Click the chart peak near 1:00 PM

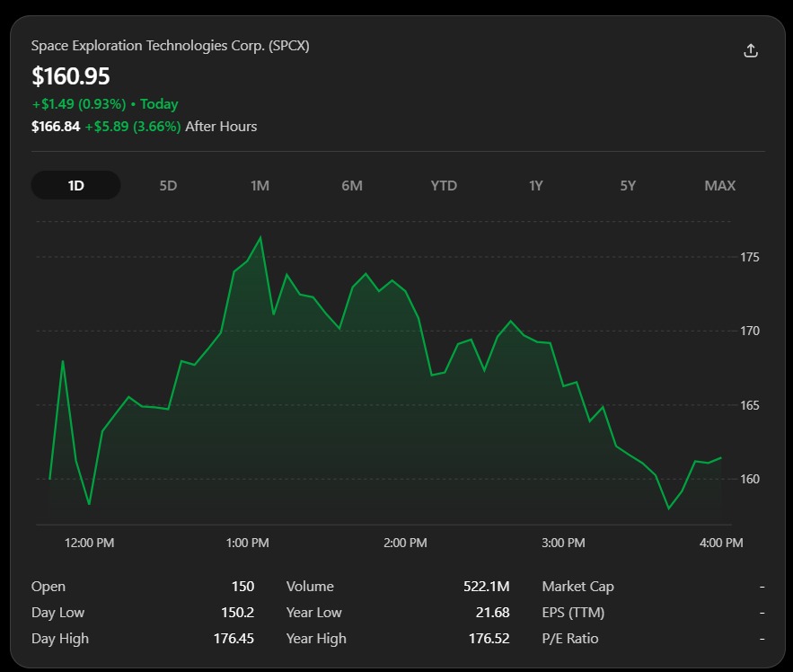click(x=260, y=237)
